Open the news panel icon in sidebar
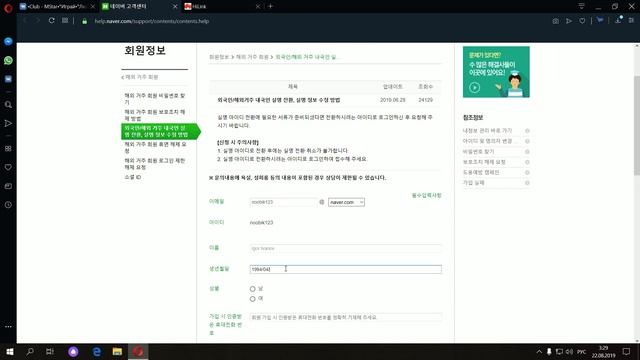Viewport: 640px width, 360px height. pyautogui.click(x=8, y=186)
